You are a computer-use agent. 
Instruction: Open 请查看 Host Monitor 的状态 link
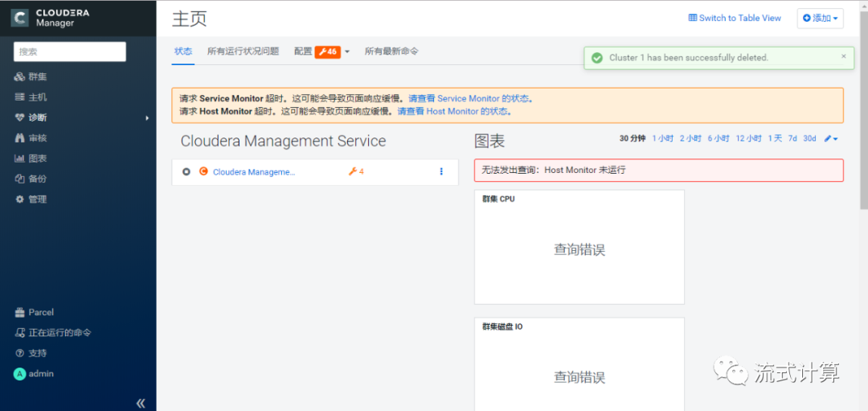pos(454,111)
